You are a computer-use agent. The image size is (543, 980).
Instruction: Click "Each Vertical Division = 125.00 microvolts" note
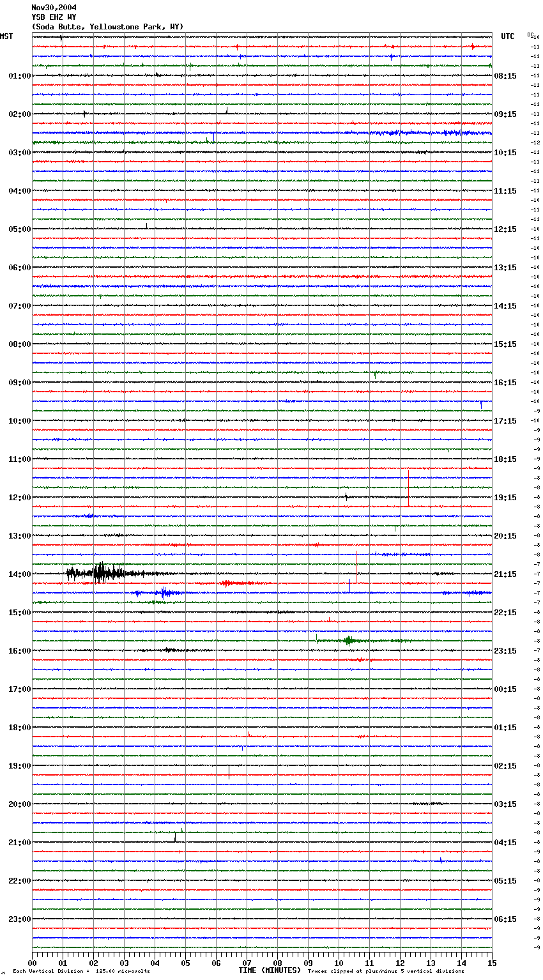(81, 972)
